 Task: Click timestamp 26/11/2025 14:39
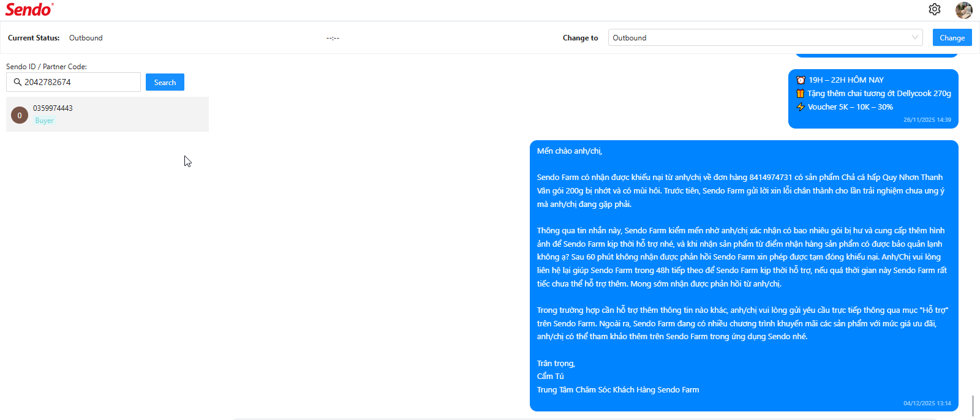[927, 120]
